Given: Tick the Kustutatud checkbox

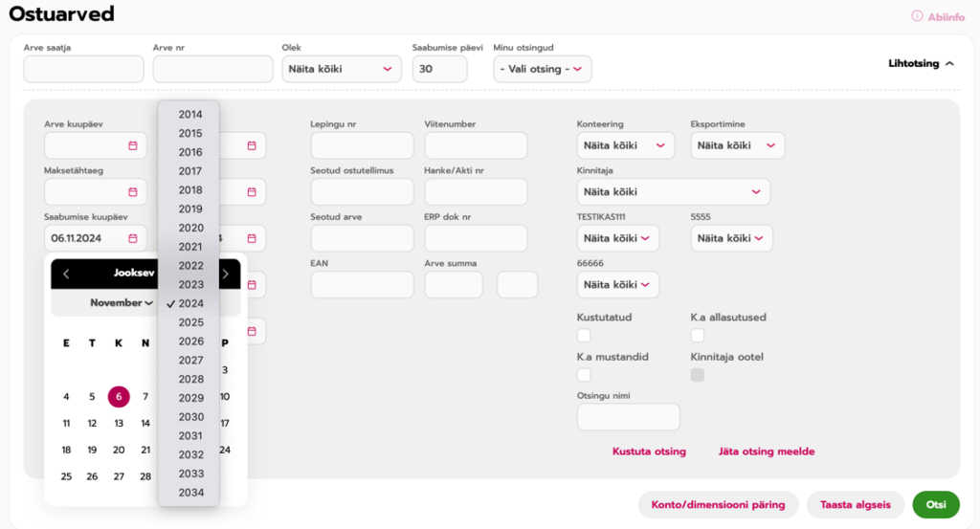Looking at the screenshot, I should click(x=584, y=335).
